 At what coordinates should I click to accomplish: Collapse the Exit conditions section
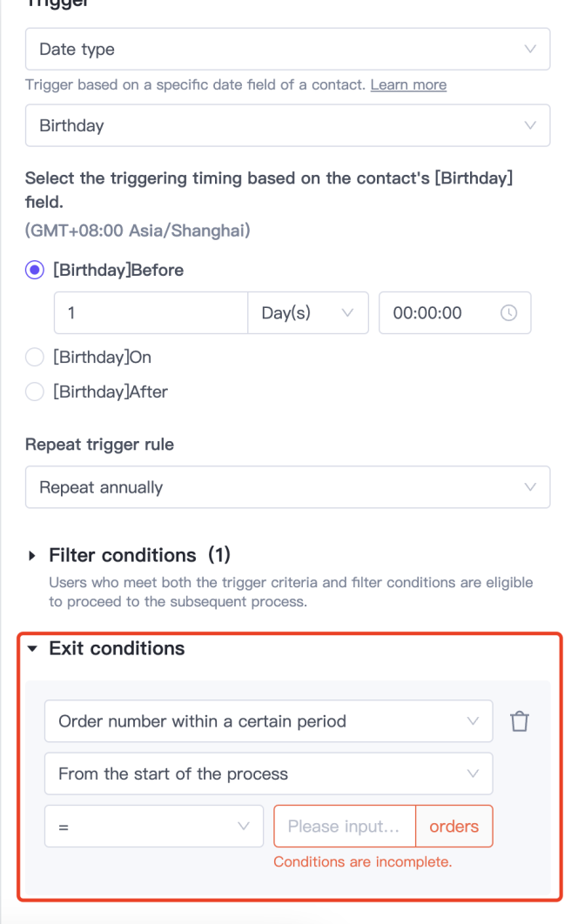tap(33, 649)
